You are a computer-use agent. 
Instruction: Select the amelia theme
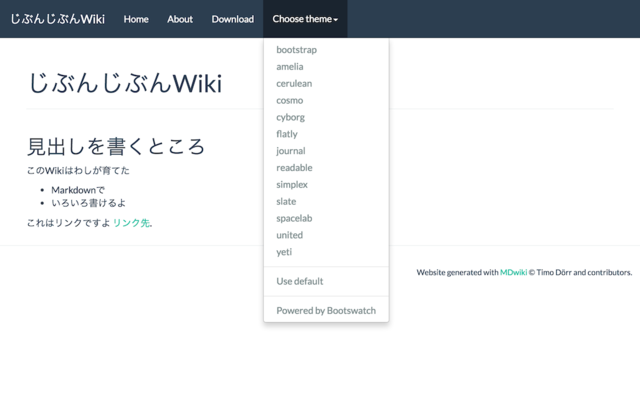point(290,67)
